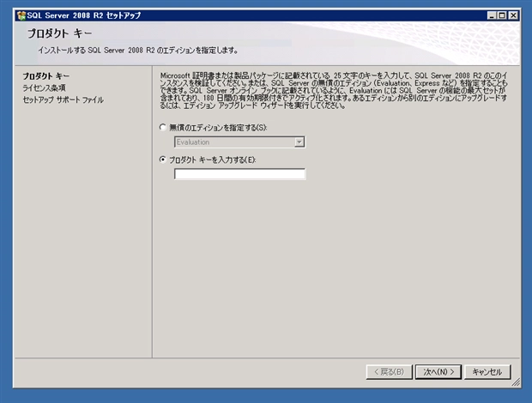The image size is (532, 403).
Task: Select the enter product key radio button (プロダクト キーを入力する)
Action: tap(163, 159)
